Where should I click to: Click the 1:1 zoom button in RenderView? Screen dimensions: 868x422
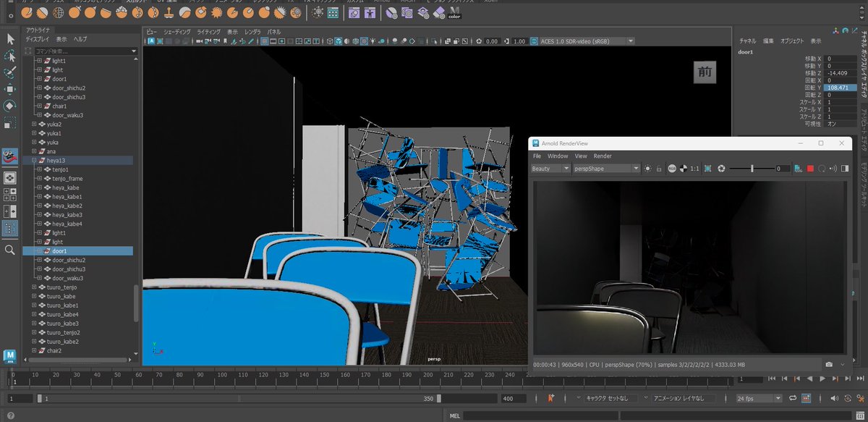pyautogui.click(x=694, y=169)
